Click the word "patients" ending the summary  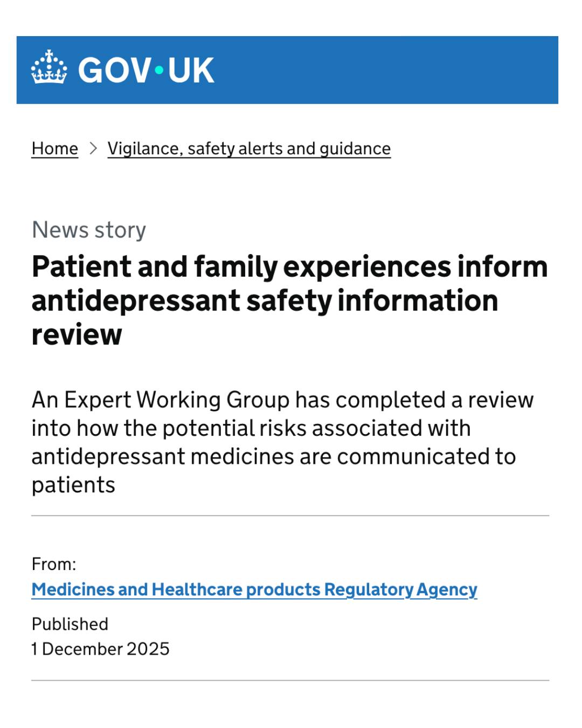[73, 485]
